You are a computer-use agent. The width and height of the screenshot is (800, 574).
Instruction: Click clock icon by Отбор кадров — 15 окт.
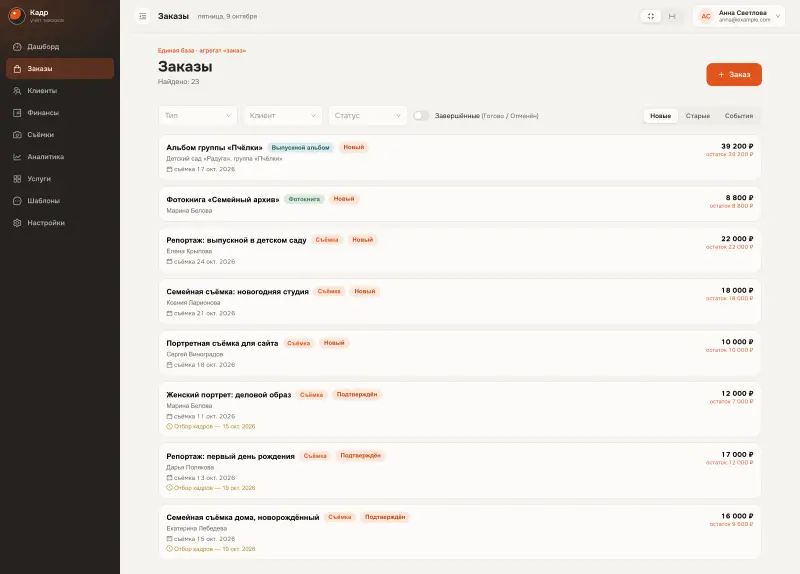pos(169,426)
